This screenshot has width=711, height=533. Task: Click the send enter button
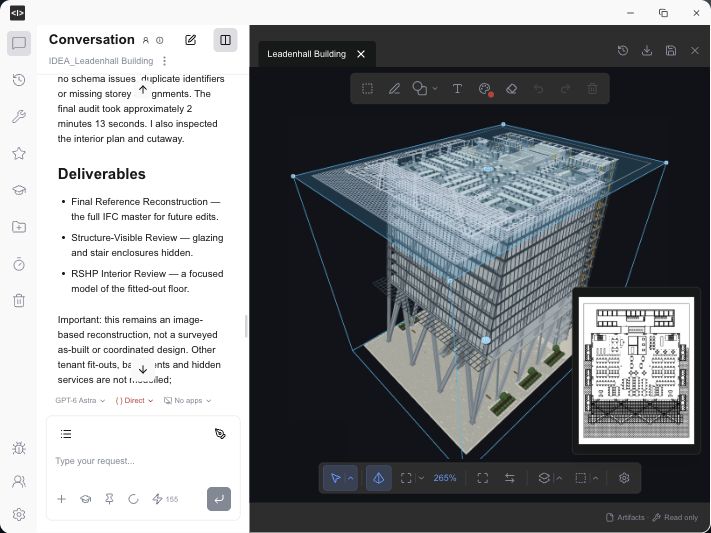(219, 499)
